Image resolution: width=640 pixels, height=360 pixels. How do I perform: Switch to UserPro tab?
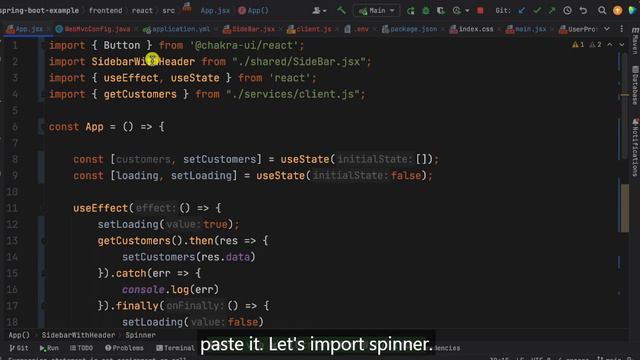coord(577,29)
